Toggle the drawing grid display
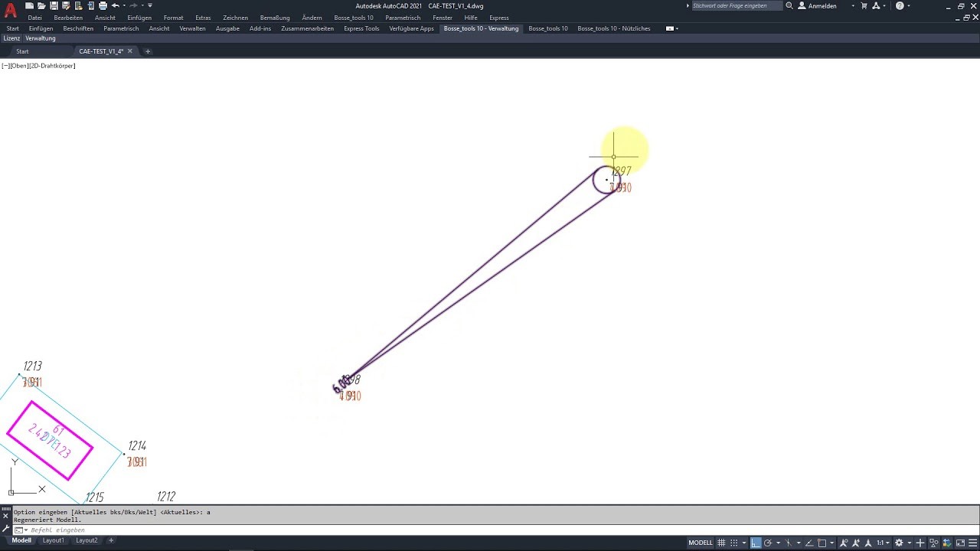 point(721,543)
